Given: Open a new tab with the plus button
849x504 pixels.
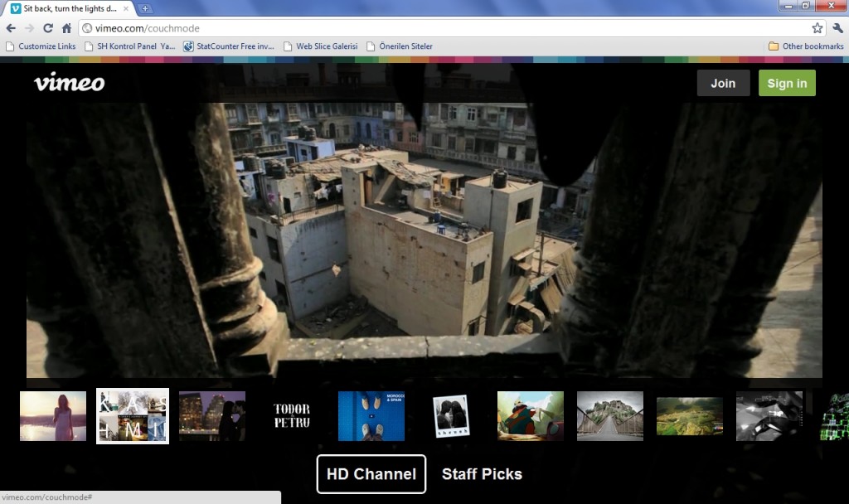Looking at the screenshot, I should 146,8.
